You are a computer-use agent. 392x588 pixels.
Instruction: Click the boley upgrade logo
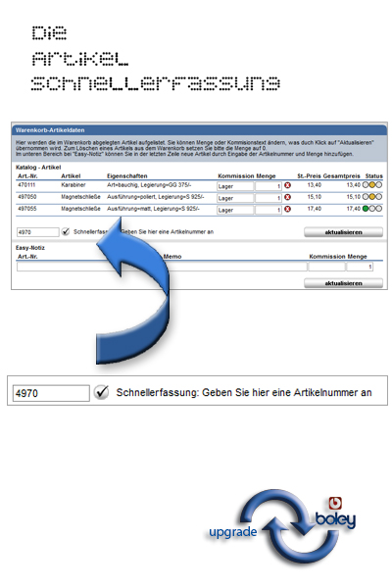282,525
